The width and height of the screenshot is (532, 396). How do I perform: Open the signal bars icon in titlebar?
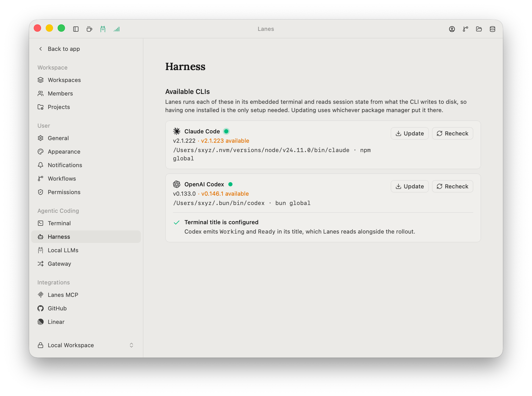pyautogui.click(x=116, y=29)
